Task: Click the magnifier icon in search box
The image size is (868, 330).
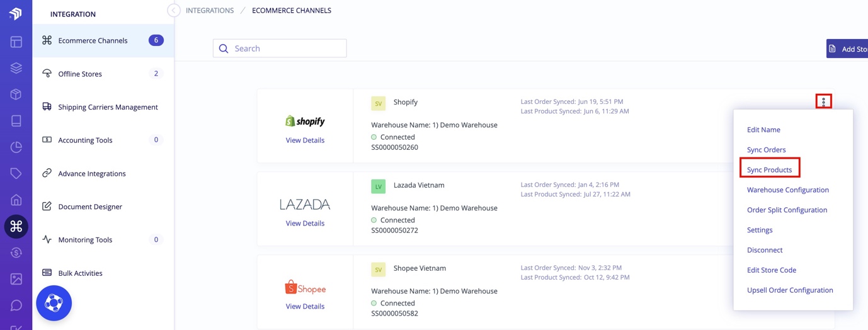Action: tap(224, 48)
